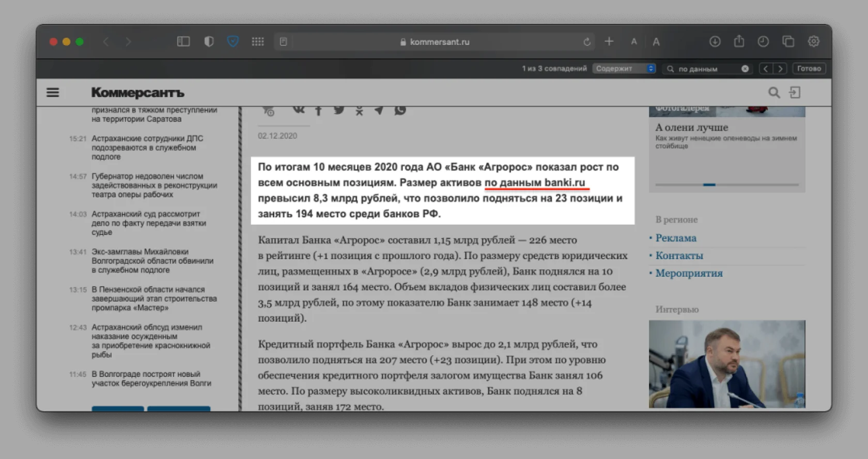Go to next find match
The width and height of the screenshot is (868, 459).
pos(780,69)
